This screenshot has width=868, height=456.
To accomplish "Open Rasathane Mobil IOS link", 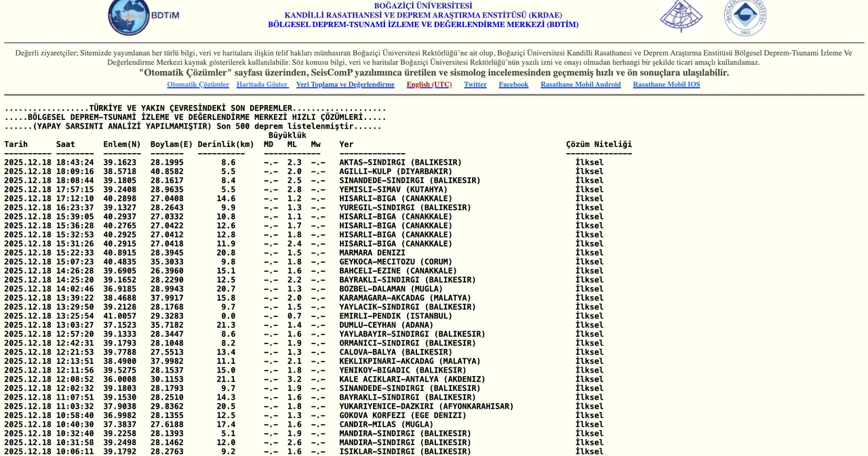I will [x=666, y=85].
